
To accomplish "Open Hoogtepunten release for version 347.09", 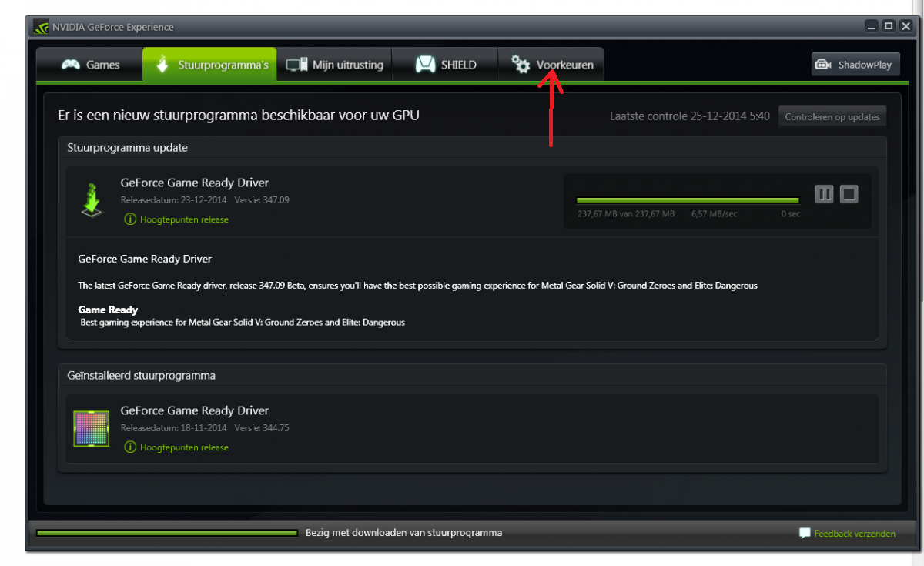I will point(184,219).
